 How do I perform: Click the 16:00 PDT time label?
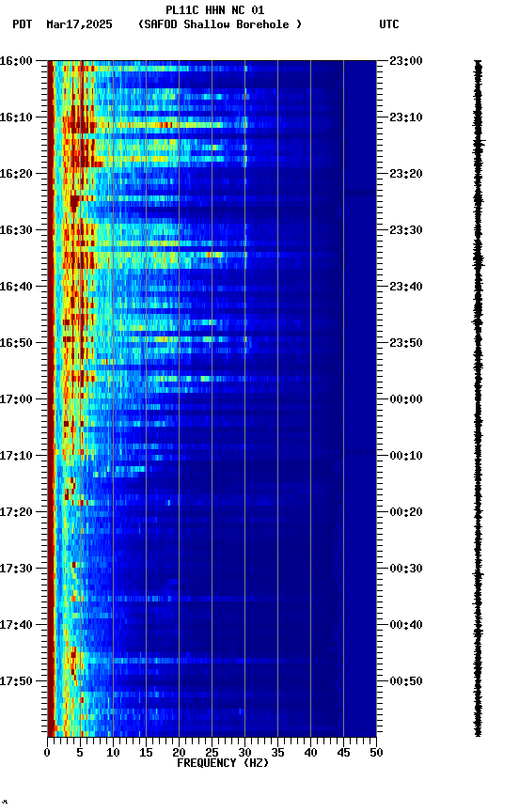[16, 61]
